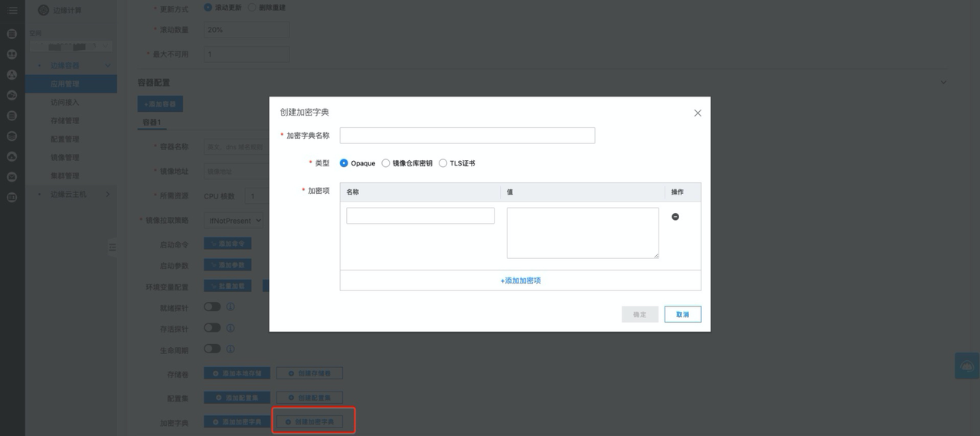Click the 添加配置集 button
The width and height of the screenshot is (980, 436).
pyautogui.click(x=237, y=398)
